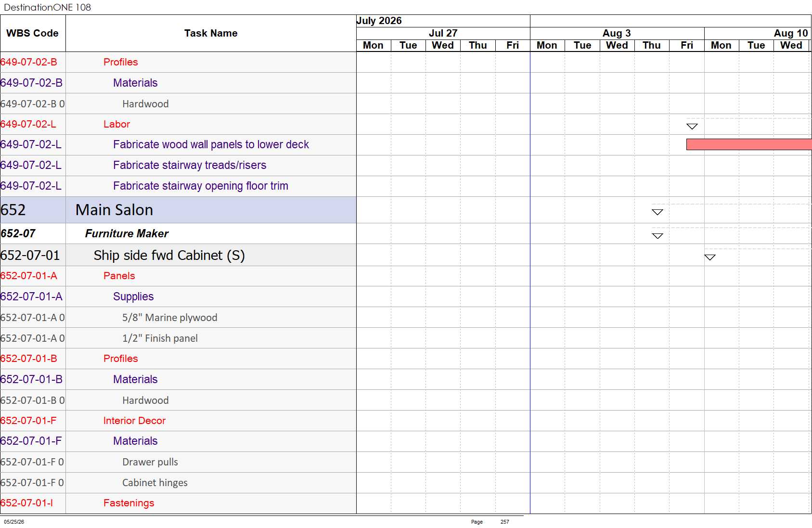The width and height of the screenshot is (812, 528).
Task: Select the 1/2" Finish panel row
Action: pos(178,338)
